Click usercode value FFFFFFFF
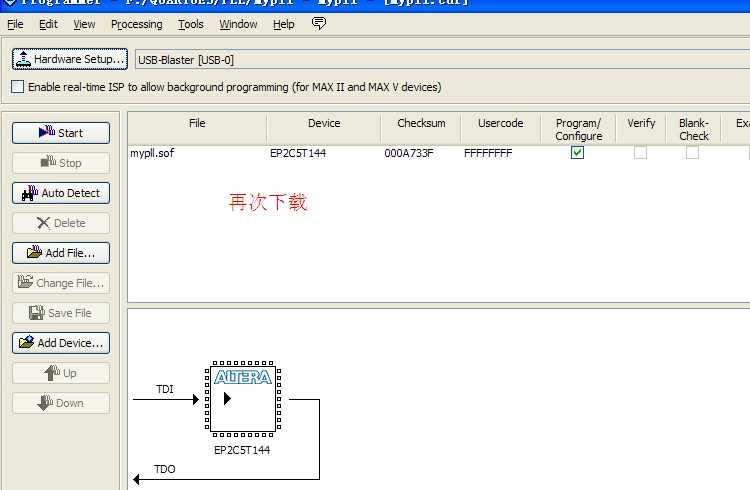The width and height of the screenshot is (750, 490). 488,153
